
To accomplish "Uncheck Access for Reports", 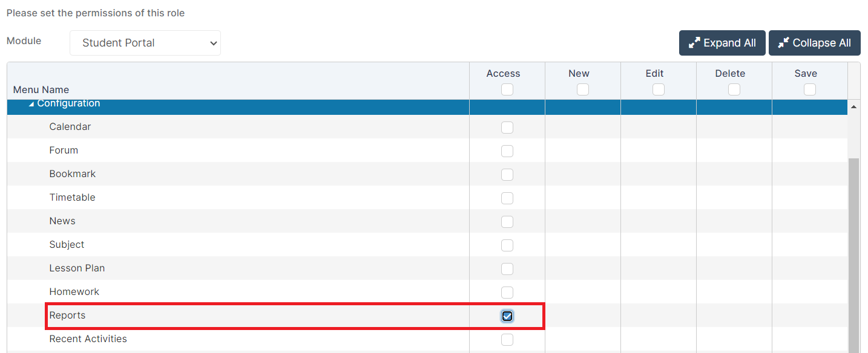I will (507, 316).
